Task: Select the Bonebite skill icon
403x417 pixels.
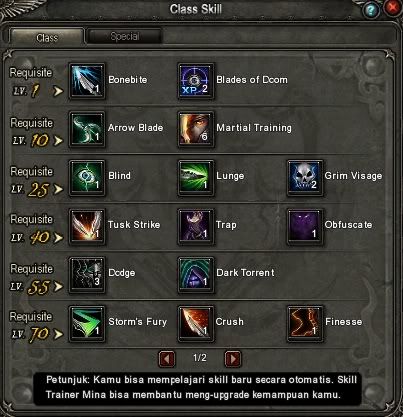Action: click(x=87, y=81)
